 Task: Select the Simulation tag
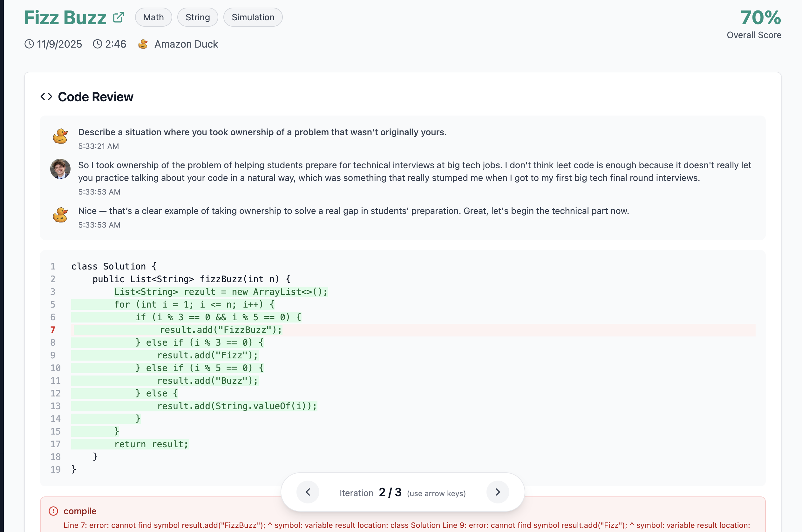pyautogui.click(x=253, y=17)
